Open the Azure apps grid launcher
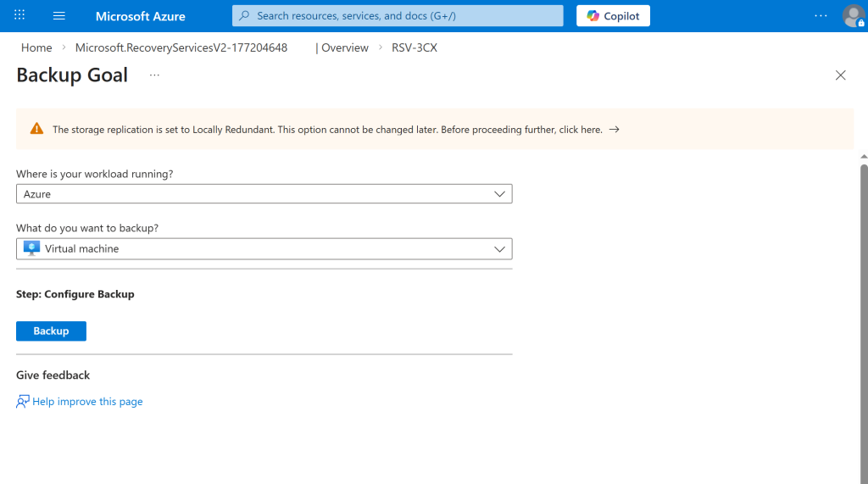 click(19, 16)
